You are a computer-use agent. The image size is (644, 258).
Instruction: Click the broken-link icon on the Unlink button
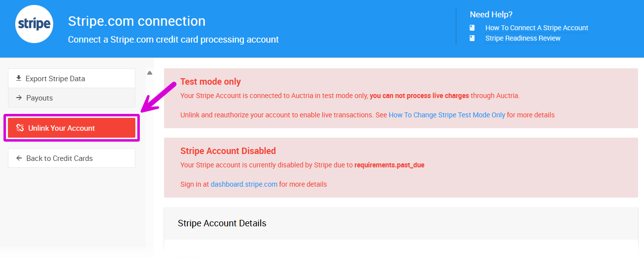coord(20,128)
